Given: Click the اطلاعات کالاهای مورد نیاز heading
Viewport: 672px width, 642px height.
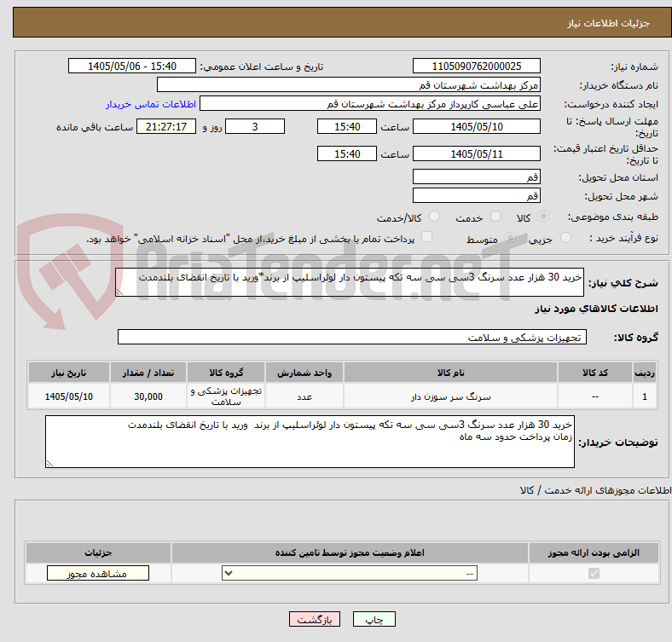Looking at the screenshot, I should (x=596, y=309).
